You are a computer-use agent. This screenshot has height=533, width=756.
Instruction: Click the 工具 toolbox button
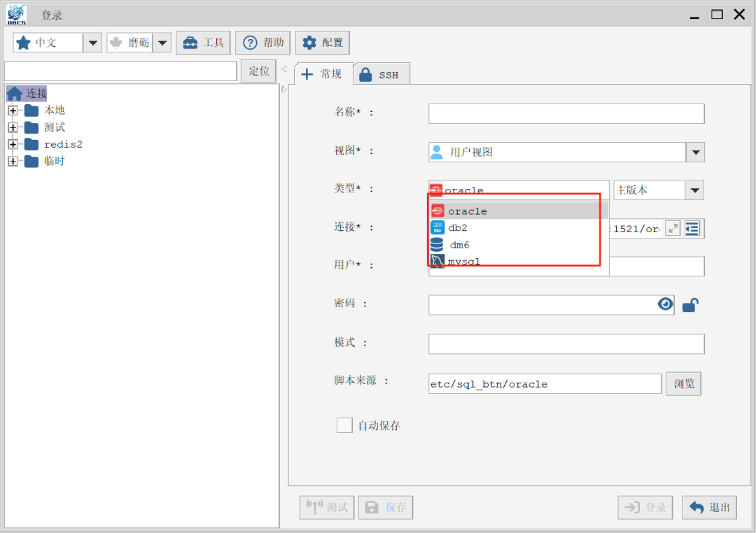[x=203, y=43]
